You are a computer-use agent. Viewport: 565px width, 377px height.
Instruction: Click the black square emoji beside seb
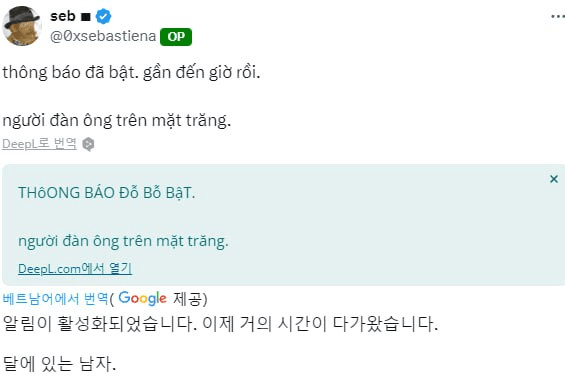(85, 17)
